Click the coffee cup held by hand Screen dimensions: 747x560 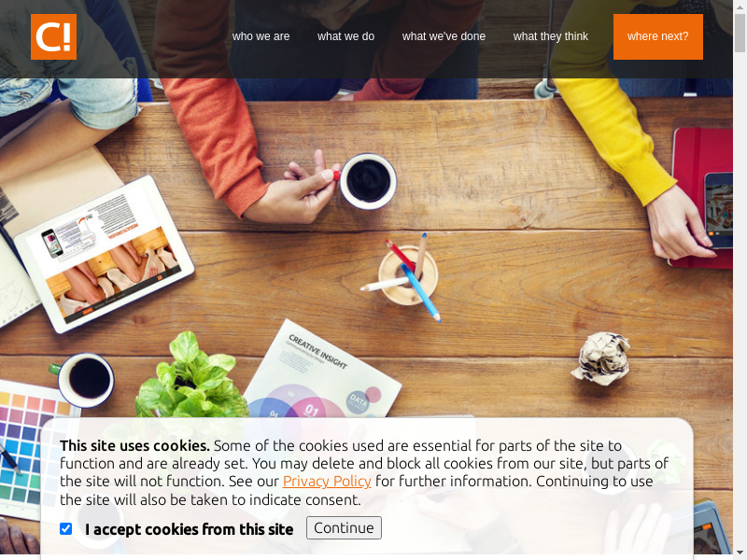(367, 181)
